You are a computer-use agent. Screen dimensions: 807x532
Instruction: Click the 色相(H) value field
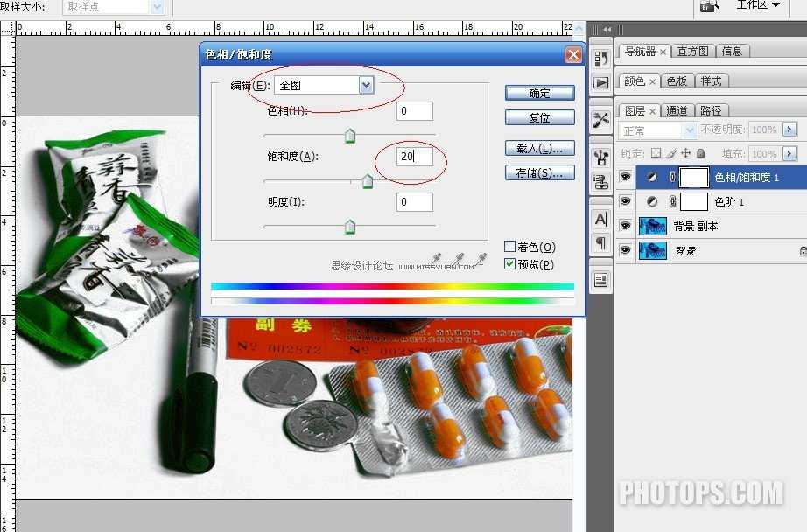point(414,110)
